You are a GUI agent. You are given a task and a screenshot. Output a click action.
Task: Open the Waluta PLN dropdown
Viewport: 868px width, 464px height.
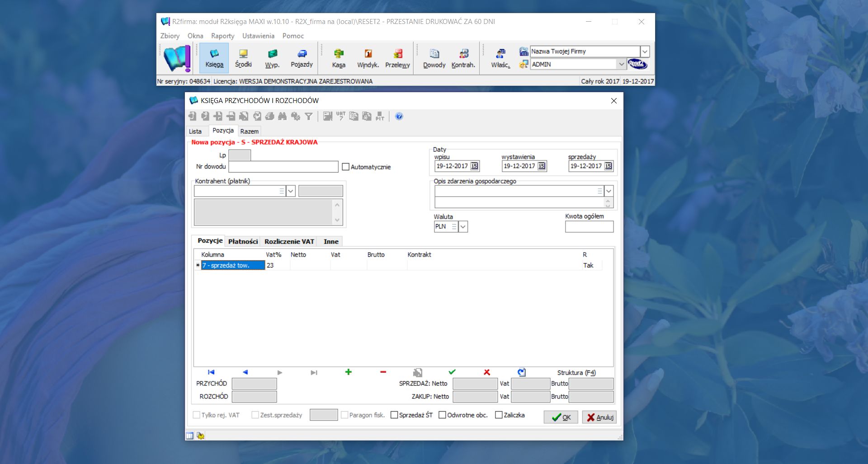point(462,226)
